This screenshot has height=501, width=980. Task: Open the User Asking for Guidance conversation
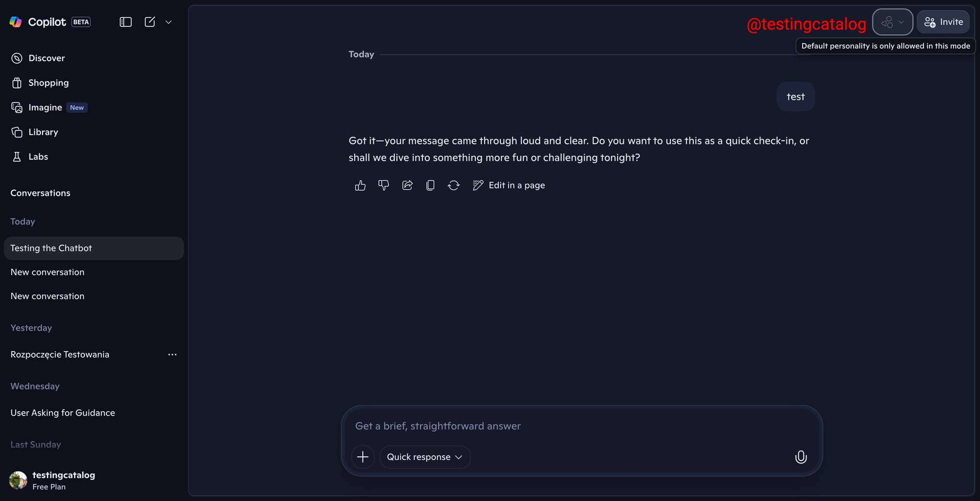[63, 413]
